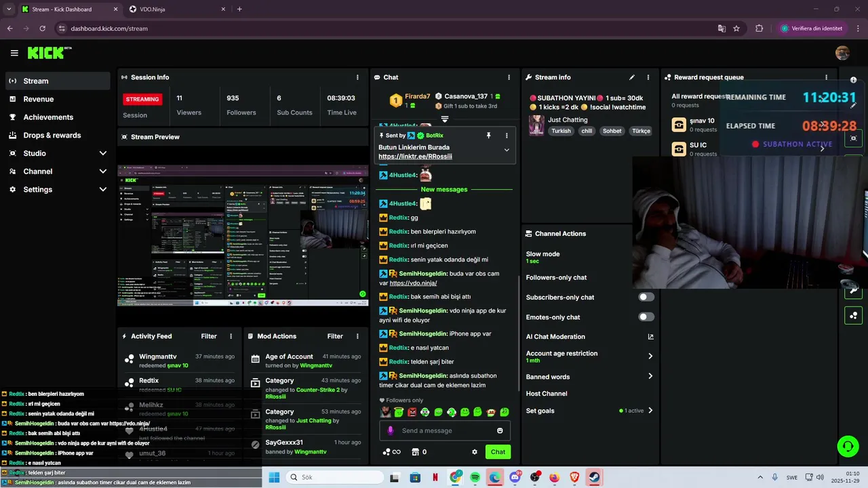Open Discord from the taskbar

[x=515, y=477]
